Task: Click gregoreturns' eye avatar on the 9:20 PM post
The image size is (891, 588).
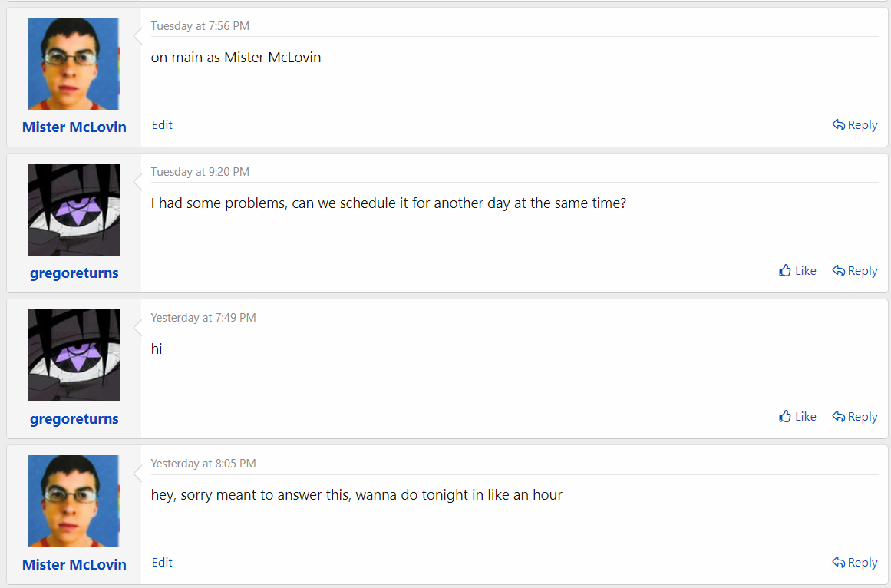Action: (74, 210)
